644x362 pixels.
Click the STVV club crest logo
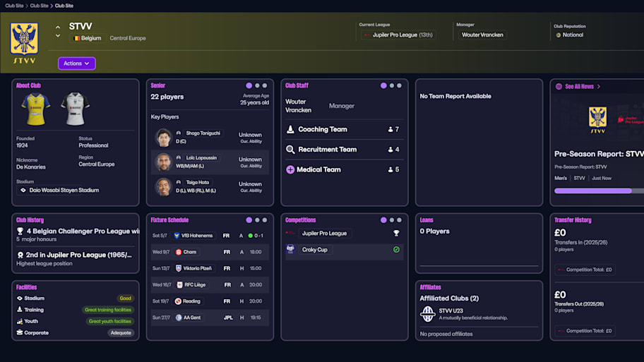tap(24, 42)
